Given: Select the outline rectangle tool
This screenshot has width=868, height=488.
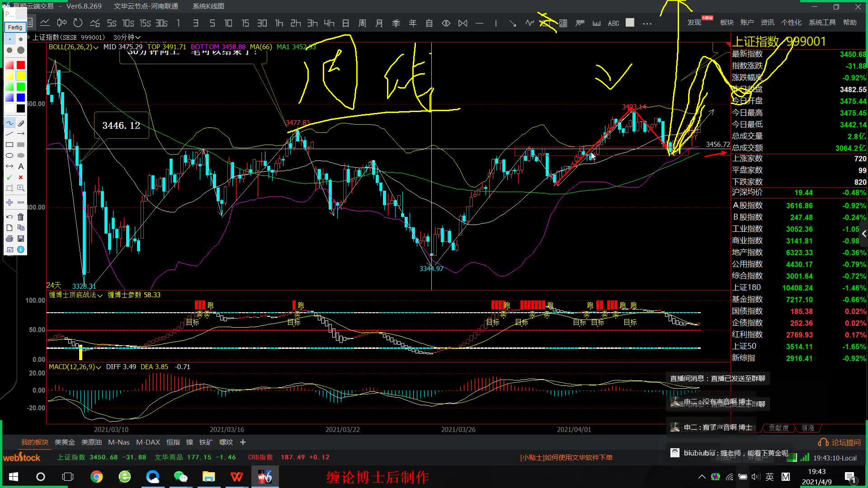Looking at the screenshot, I should coord(9,145).
